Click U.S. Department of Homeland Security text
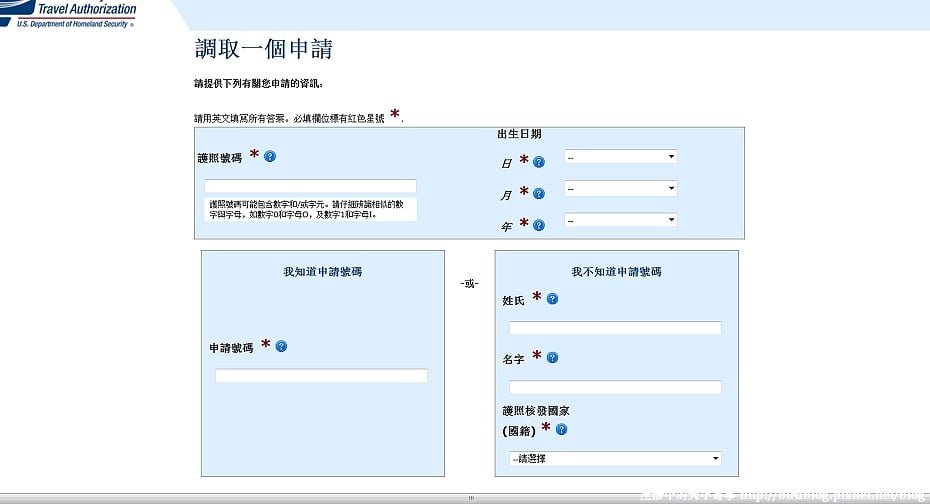Viewport: 930px width, 504px height. [x=73, y=24]
